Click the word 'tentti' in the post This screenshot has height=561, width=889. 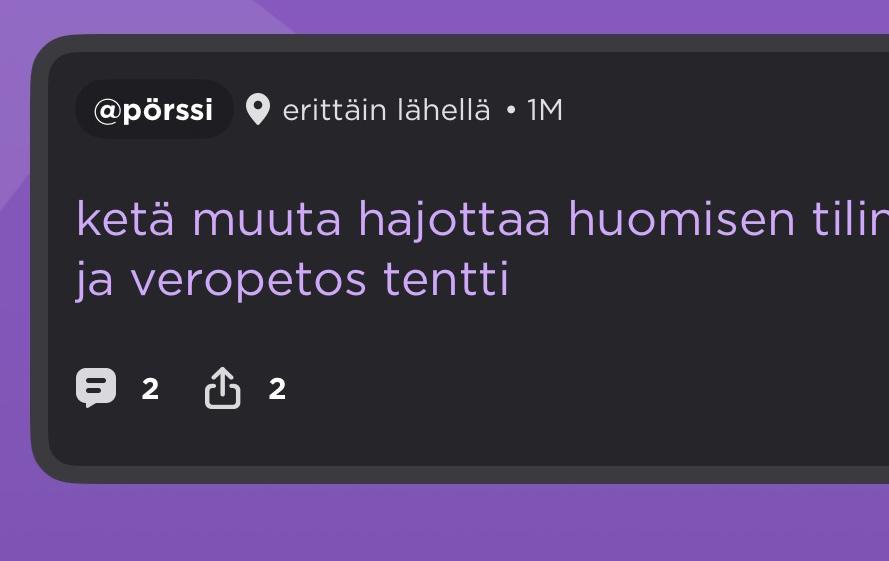coord(446,280)
